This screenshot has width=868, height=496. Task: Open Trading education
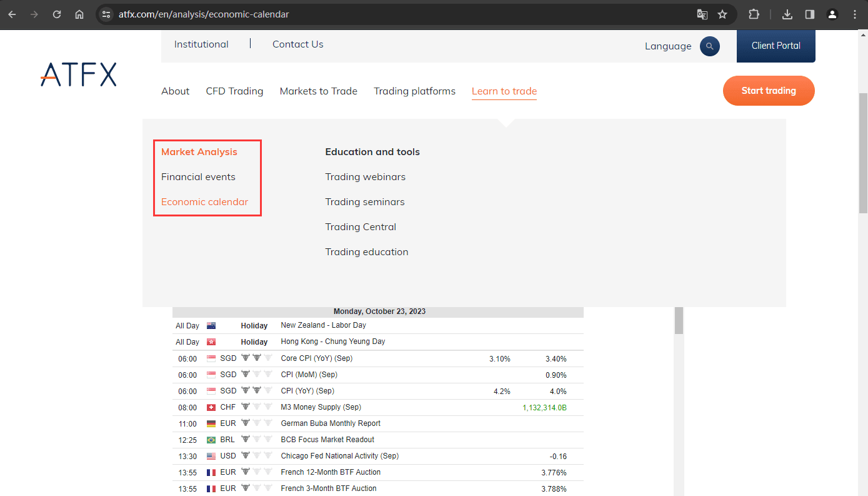pos(366,252)
